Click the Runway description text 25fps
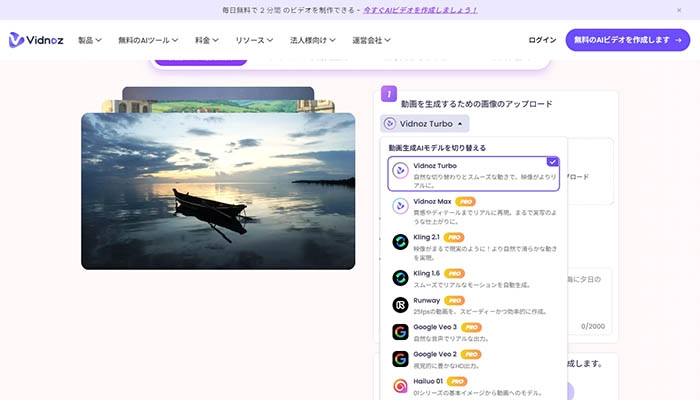 coord(480,312)
